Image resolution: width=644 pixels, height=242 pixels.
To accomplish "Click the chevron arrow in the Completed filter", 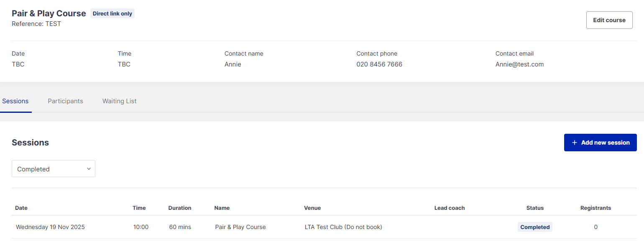I will [x=89, y=169].
